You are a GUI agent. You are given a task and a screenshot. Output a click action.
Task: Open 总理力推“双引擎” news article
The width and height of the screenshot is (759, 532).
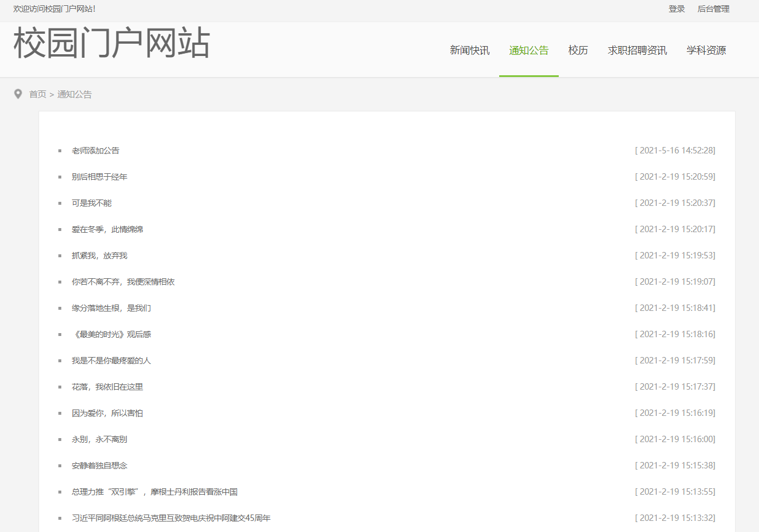(155, 492)
